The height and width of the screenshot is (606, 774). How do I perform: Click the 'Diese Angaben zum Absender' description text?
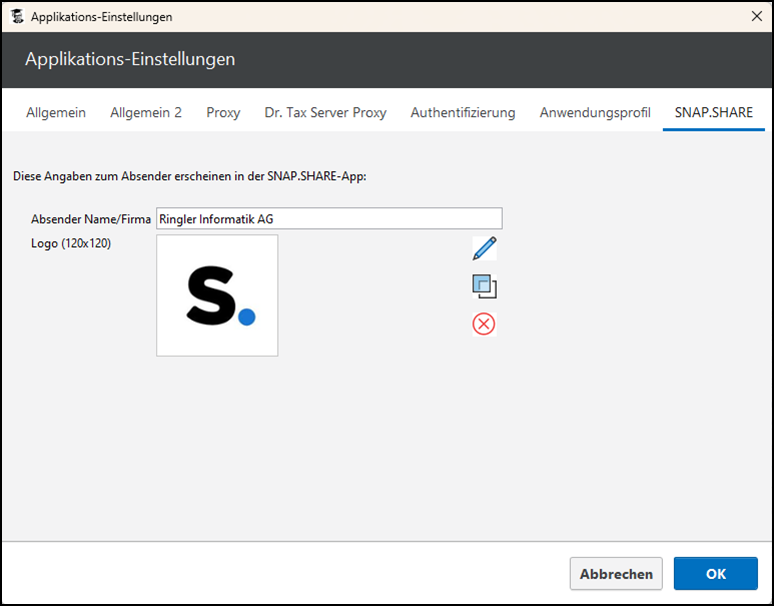(x=190, y=176)
